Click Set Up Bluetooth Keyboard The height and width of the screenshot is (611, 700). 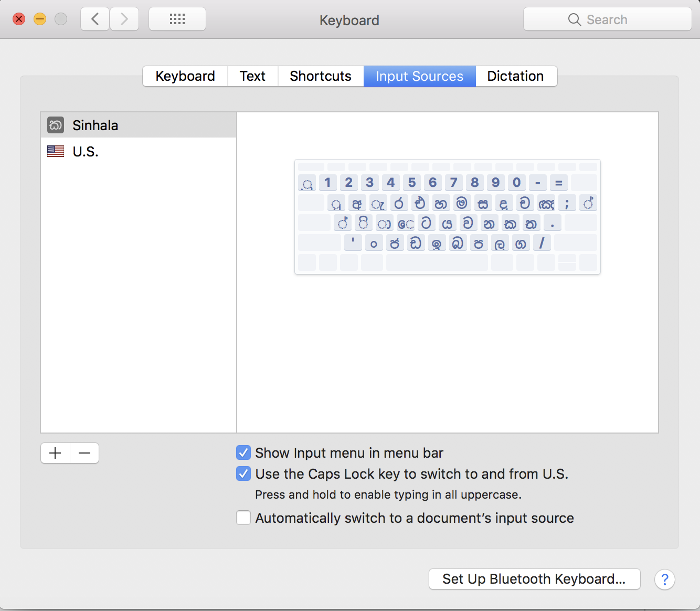534,579
